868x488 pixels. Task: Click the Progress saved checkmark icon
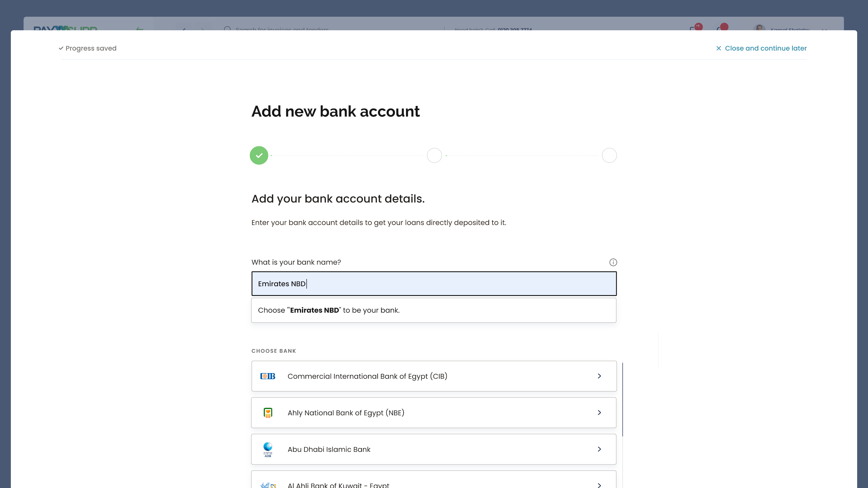click(61, 49)
